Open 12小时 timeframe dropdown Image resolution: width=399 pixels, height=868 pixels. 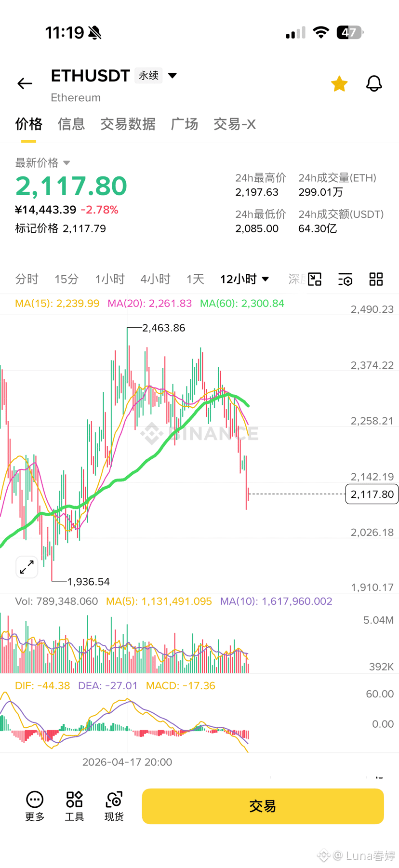coord(244,279)
